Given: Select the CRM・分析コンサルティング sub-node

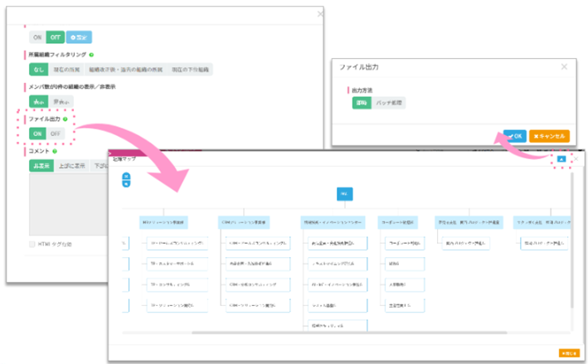Looking at the screenshot, I should [x=258, y=284].
